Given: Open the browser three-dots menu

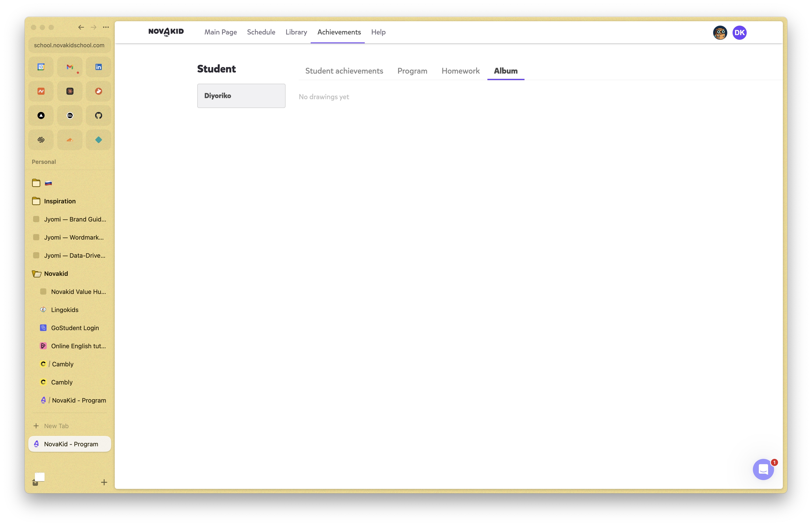Looking at the screenshot, I should coord(106,27).
